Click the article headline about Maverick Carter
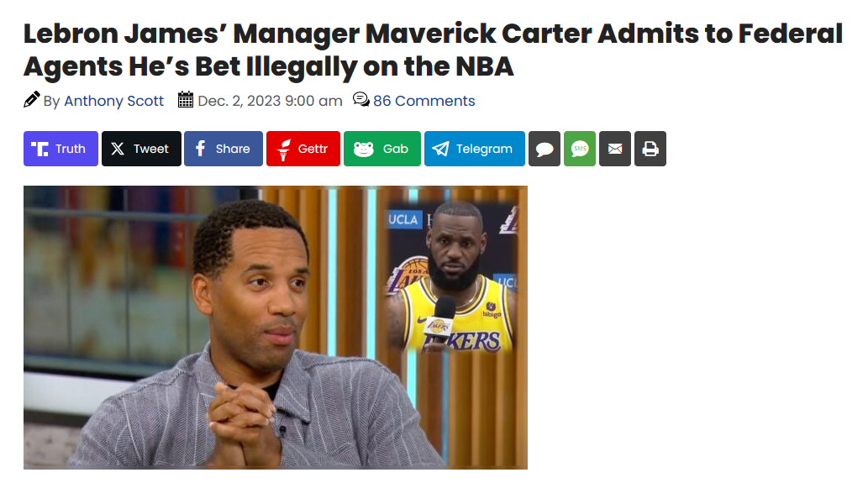868x483 pixels. point(433,50)
